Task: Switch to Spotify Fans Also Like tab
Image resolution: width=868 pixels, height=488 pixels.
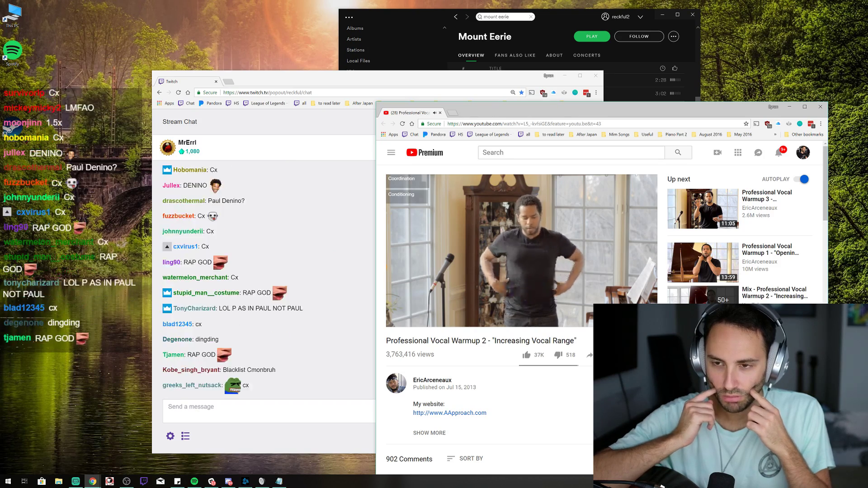Action: (515, 55)
